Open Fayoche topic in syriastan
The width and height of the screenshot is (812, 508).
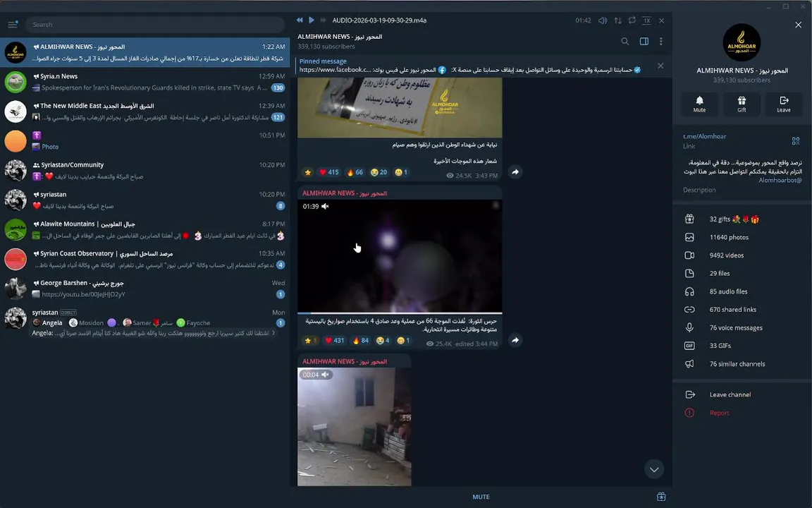(193, 322)
